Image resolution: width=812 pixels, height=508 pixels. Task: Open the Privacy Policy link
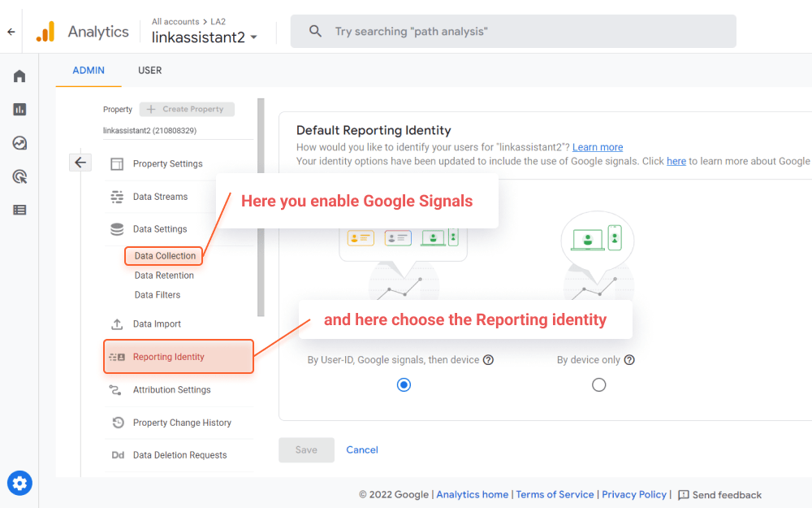coord(634,494)
